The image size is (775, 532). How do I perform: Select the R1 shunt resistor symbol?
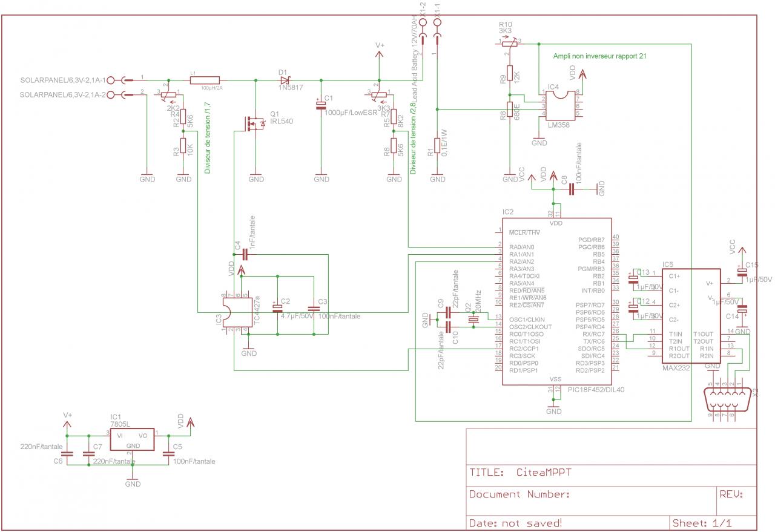[437, 146]
